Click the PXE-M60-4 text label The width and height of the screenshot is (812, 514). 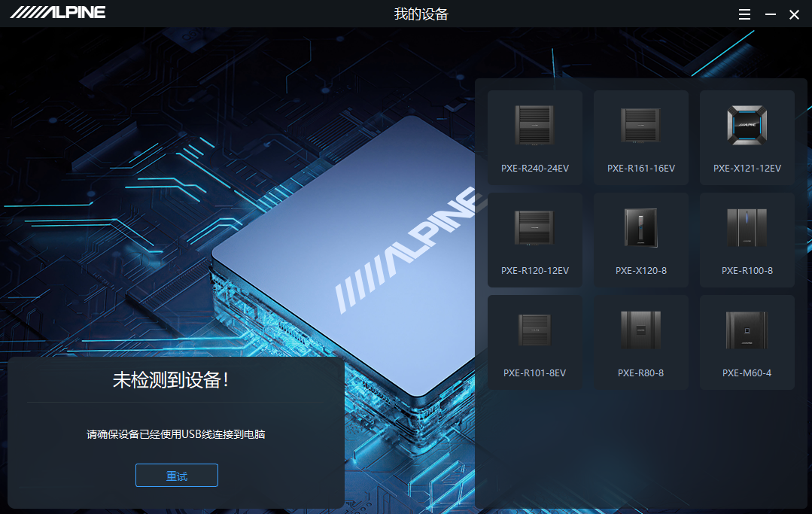(x=747, y=373)
